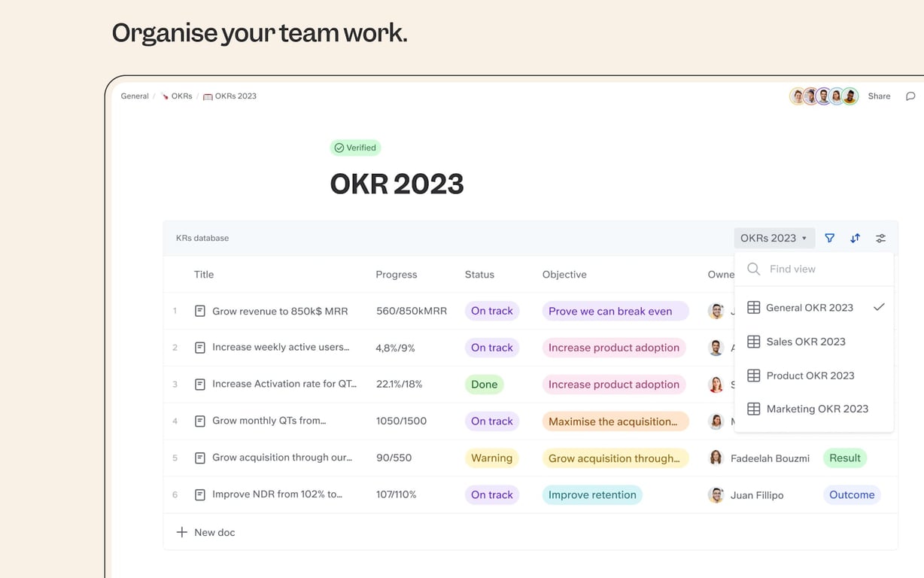Click Improve retention objective tag
This screenshot has width=924, height=578.
pyautogui.click(x=592, y=494)
